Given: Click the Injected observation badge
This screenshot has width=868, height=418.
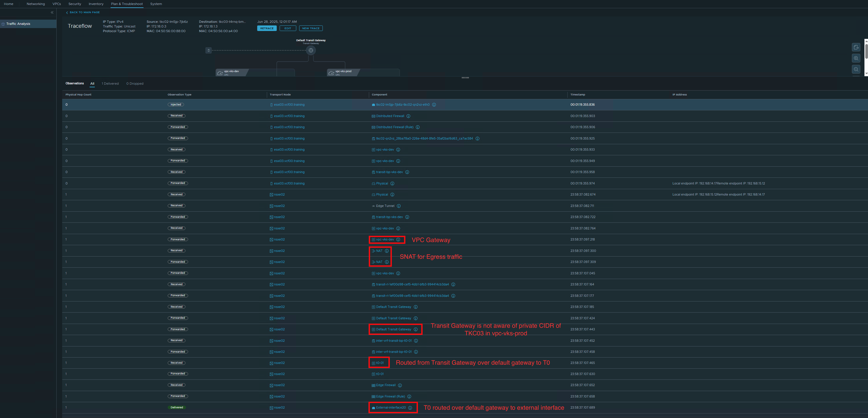Looking at the screenshot, I should point(176,105).
